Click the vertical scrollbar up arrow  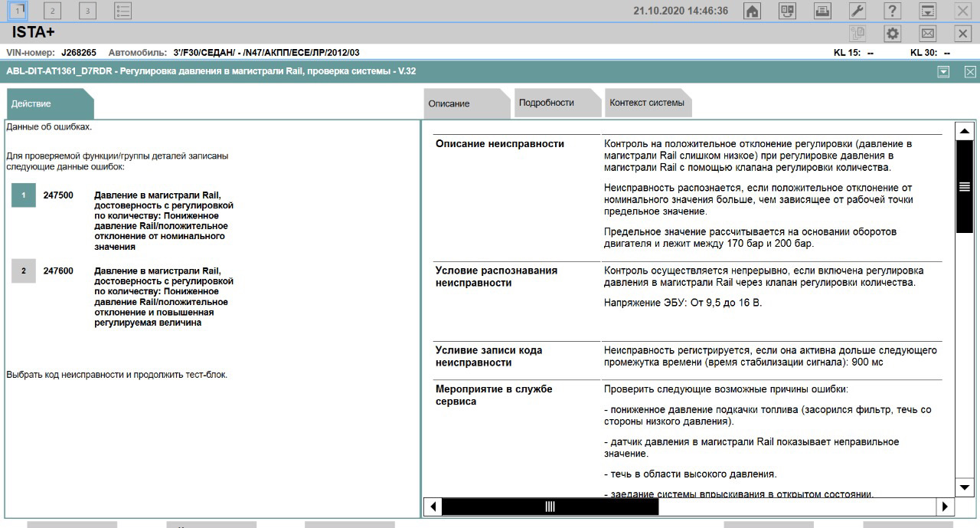tap(965, 130)
